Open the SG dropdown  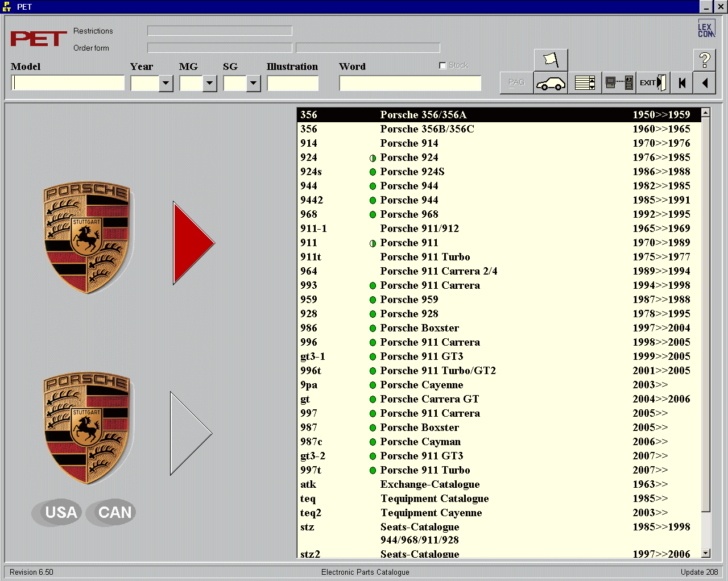pyautogui.click(x=253, y=84)
